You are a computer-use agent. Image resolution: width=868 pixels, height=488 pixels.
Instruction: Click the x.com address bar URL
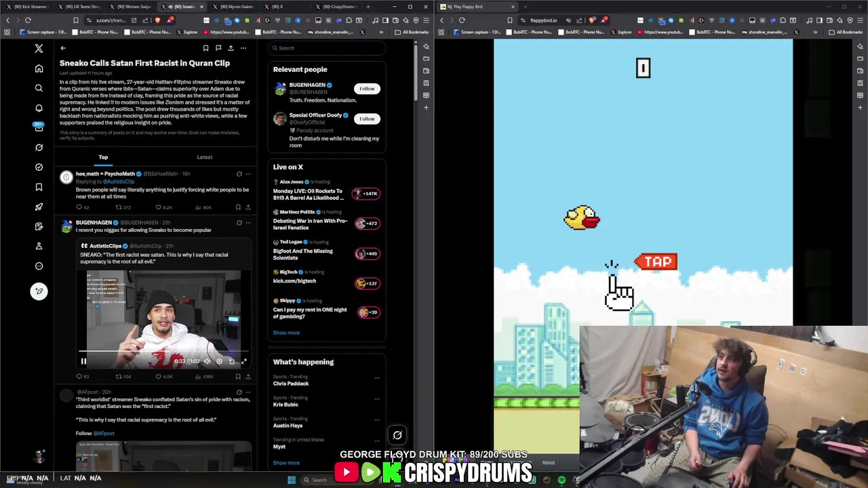point(111,20)
